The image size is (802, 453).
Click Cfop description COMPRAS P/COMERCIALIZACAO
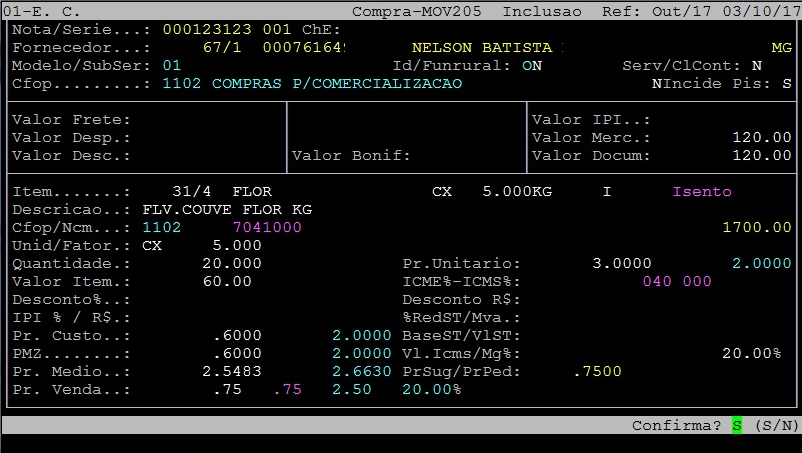(337, 84)
